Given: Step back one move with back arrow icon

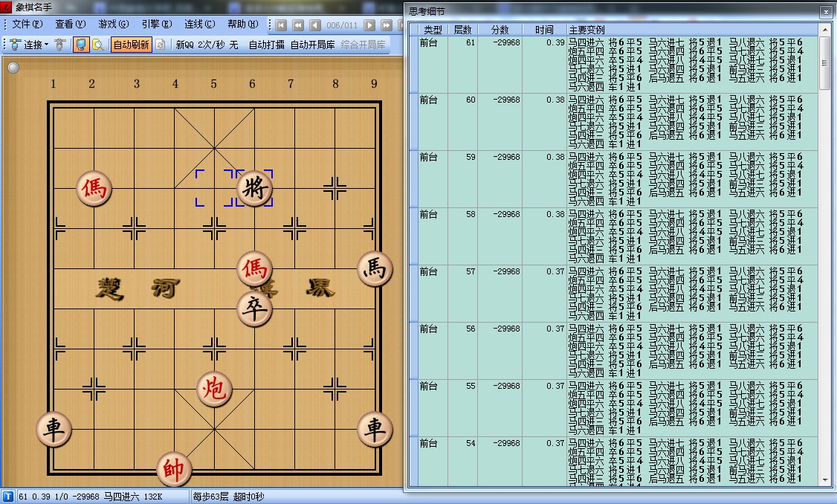Looking at the screenshot, I should tap(316, 25).
